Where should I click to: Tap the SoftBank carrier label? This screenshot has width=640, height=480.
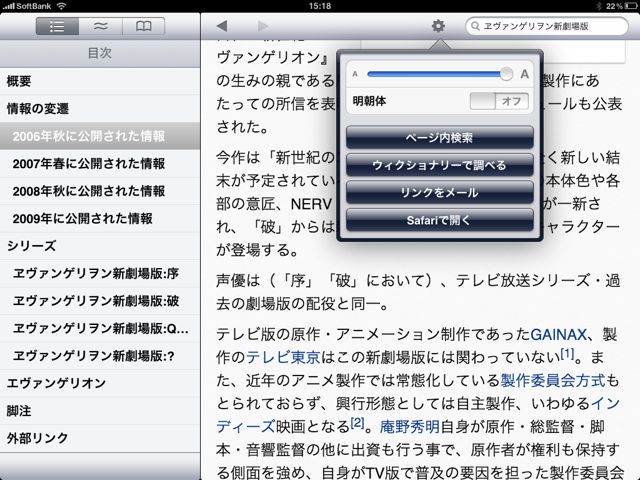pos(34,6)
